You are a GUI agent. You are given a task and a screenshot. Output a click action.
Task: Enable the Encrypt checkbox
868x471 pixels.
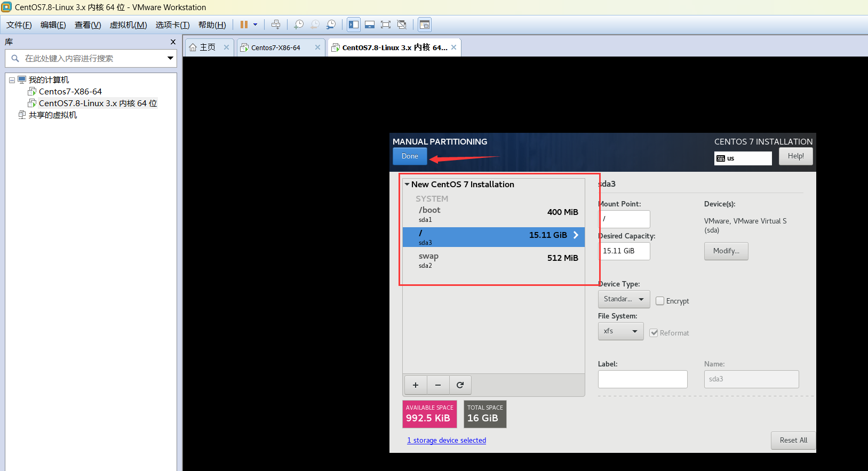[x=660, y=301]
